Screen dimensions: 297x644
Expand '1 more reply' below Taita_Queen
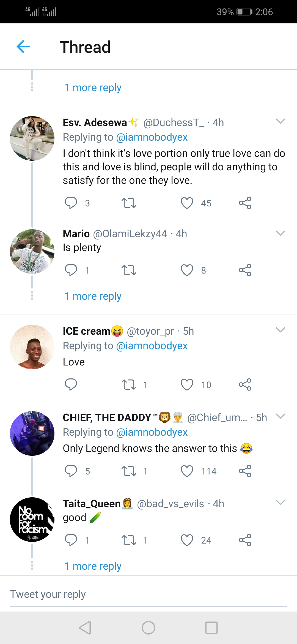(93, 566)
